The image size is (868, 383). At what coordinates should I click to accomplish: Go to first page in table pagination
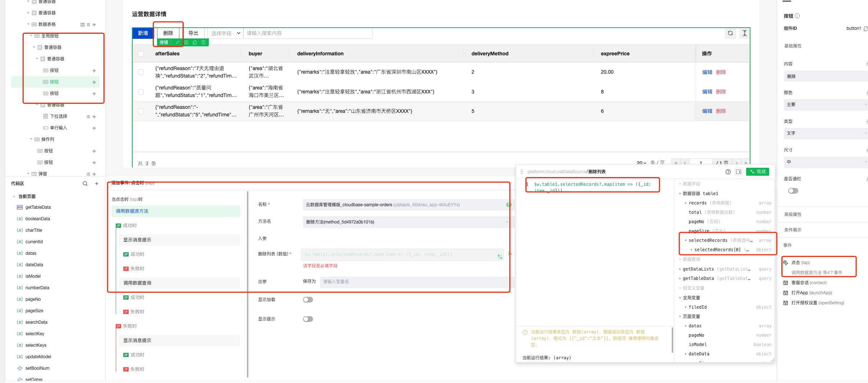(676, 163)
